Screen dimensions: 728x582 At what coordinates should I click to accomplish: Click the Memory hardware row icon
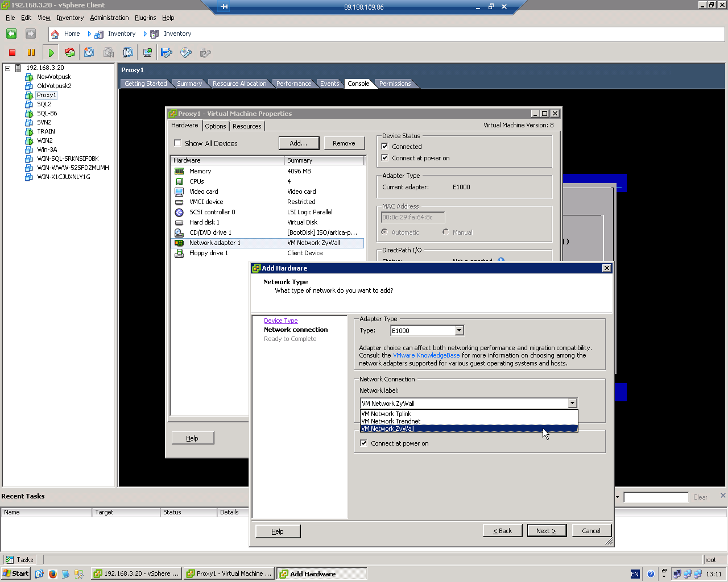pyautogui.click(x=179, y=171)
